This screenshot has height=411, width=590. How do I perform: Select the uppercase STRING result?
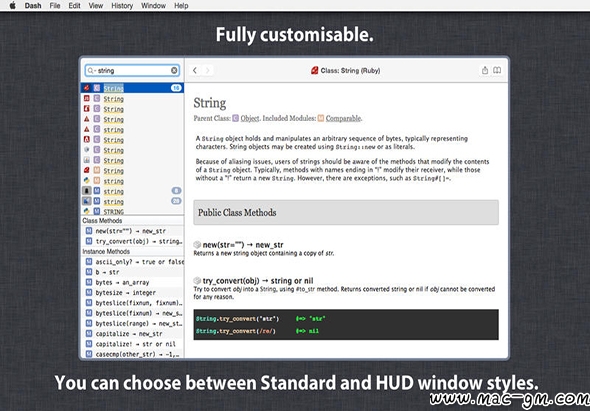click(132, 212)
